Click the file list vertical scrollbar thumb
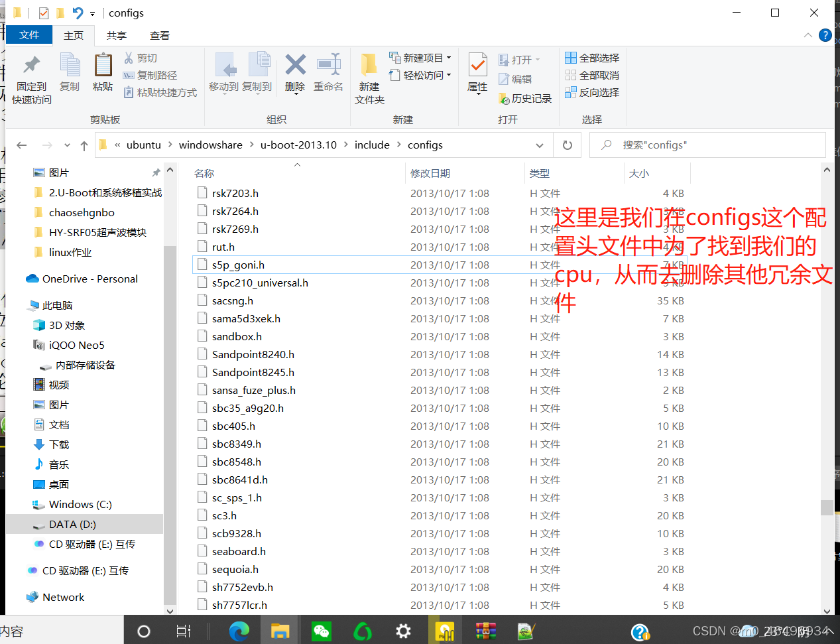The image size is (840, 644). (x=827, y=507)
